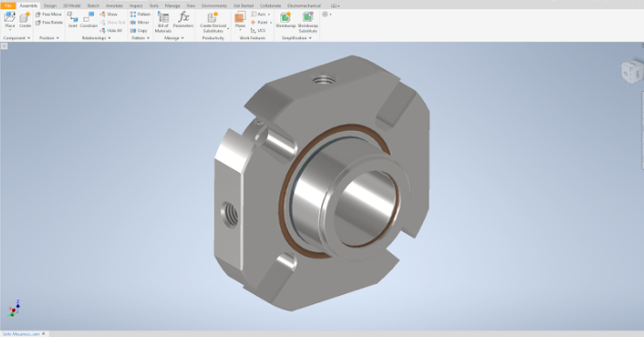Toggle Show relationships
644x337 pixels.
(109, 14)
